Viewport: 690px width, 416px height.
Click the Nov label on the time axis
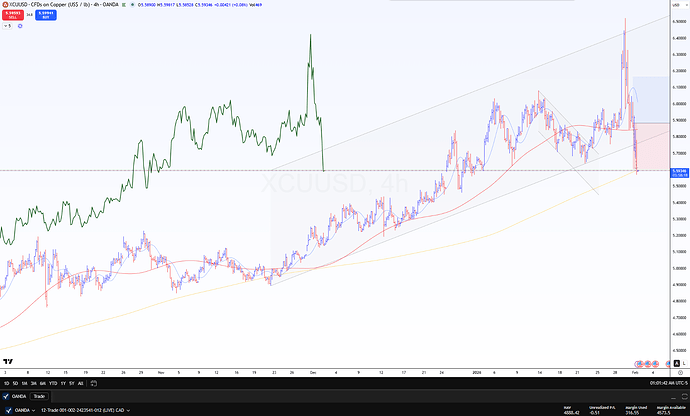pos(161,372)
